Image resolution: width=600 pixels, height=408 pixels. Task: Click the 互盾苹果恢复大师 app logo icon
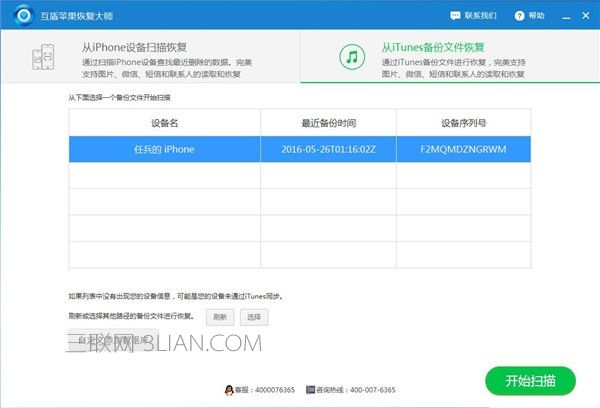click(x=23, y=15)
